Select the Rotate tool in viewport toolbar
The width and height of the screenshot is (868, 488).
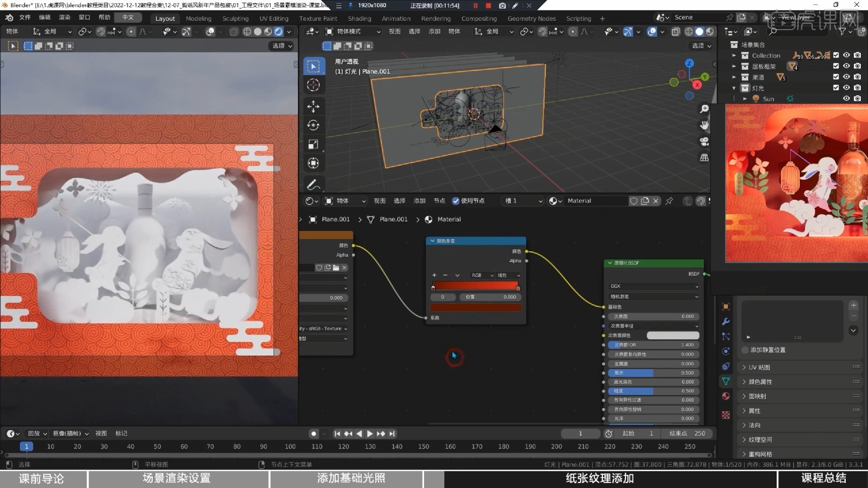pos(313,125)
